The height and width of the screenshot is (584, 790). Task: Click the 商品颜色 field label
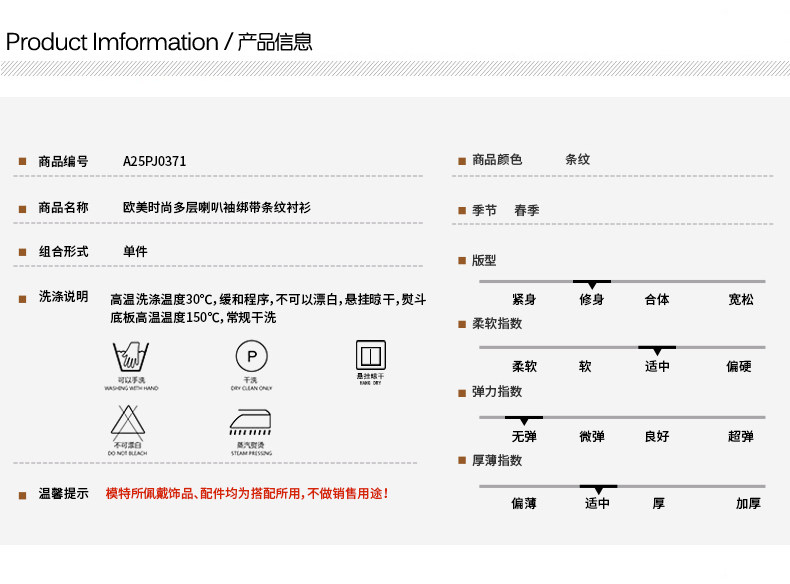[497, 160]
